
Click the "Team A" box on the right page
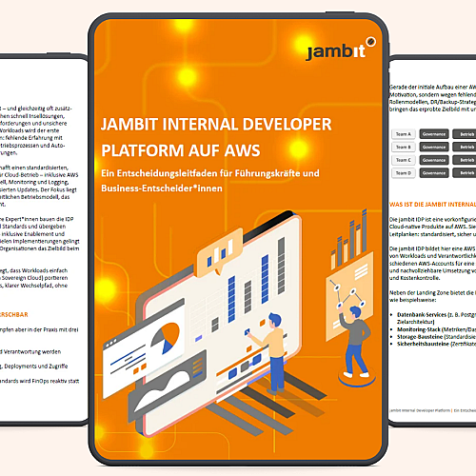pos(404,134)
